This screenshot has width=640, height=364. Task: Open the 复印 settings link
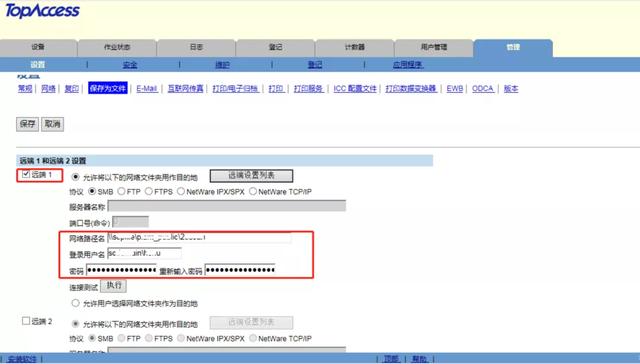coord(71,89)
